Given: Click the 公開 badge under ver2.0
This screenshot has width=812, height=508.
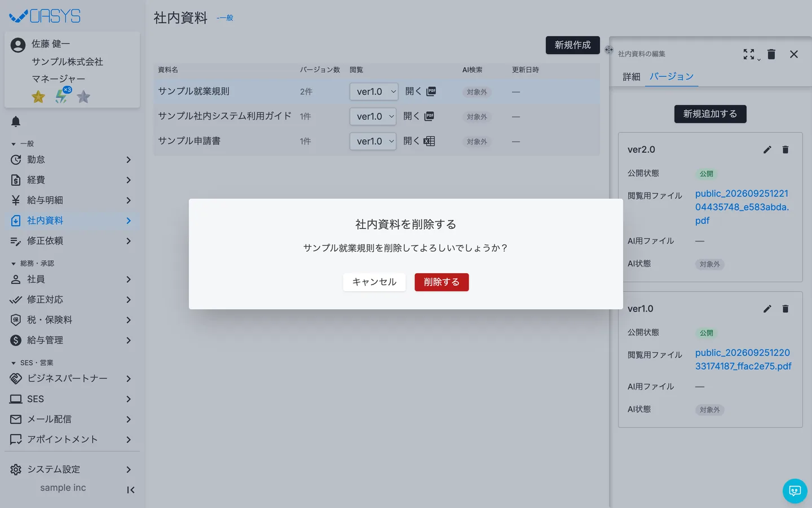Looking at the screenshot, I should [707, 174].
